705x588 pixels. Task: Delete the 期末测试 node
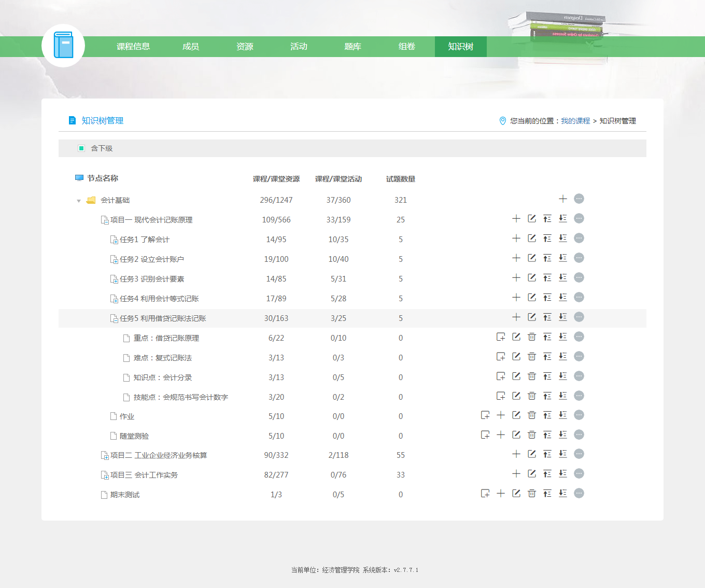(532, 493)
